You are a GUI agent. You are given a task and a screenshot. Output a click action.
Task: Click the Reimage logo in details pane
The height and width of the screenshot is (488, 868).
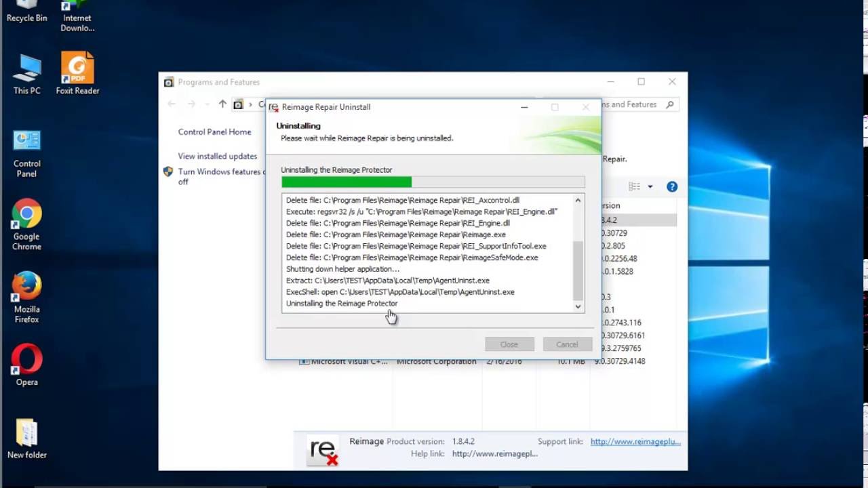(x=323, y=449)
